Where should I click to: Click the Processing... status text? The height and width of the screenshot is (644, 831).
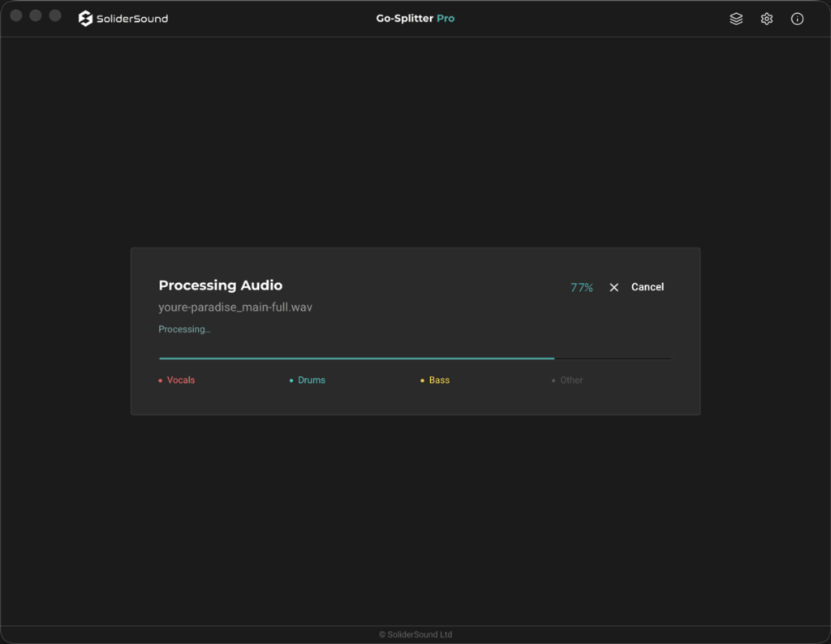pyautogui.click(x=184, y=329)
